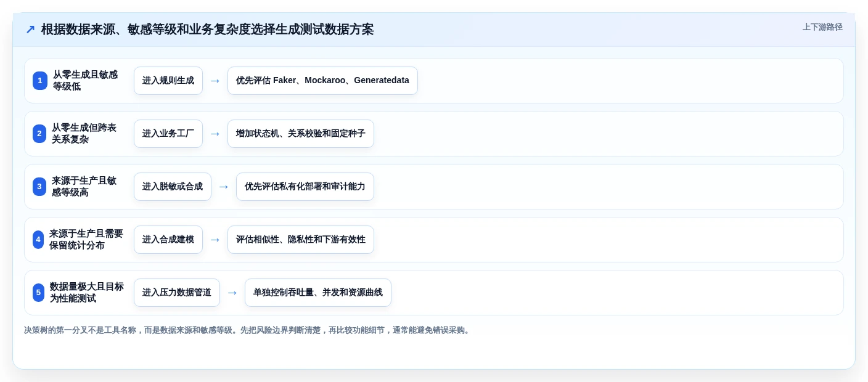
Task: Open 增加状态机、关系校验和固定种子 box
Action: pos(301,134)
